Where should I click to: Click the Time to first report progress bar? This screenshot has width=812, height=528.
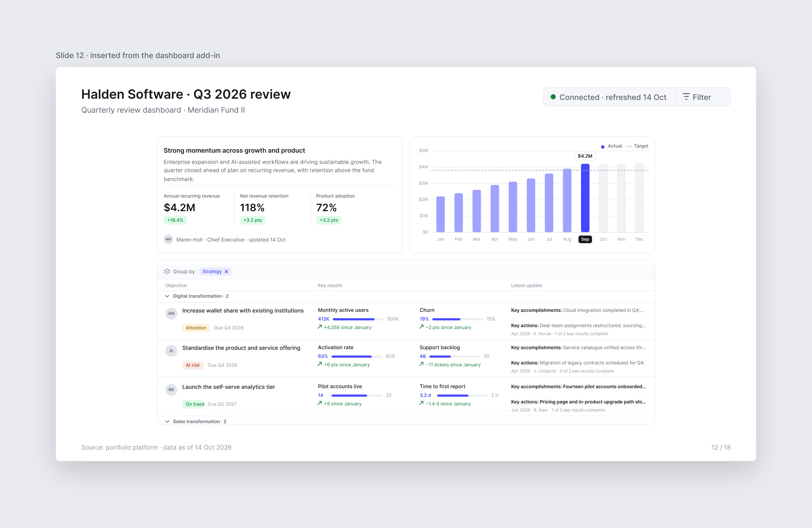(462, 395)
